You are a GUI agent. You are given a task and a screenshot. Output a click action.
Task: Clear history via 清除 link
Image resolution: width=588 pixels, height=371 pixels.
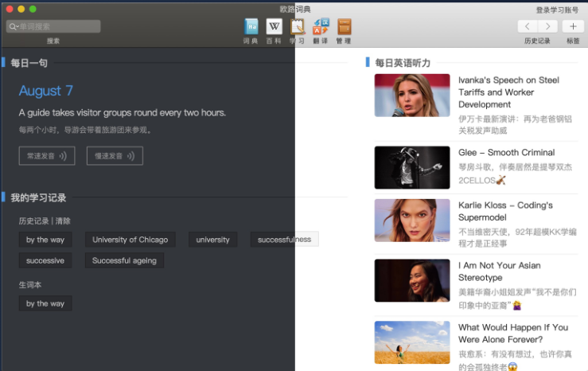point(63,221)
